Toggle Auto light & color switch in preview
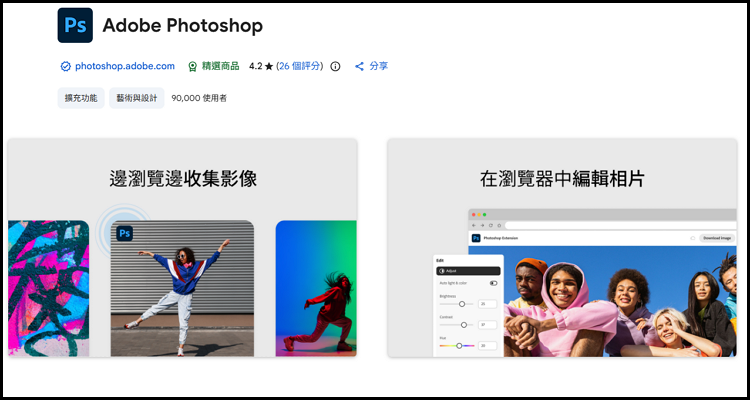Viewport: 750px width, 400px height. coord(493,283)
